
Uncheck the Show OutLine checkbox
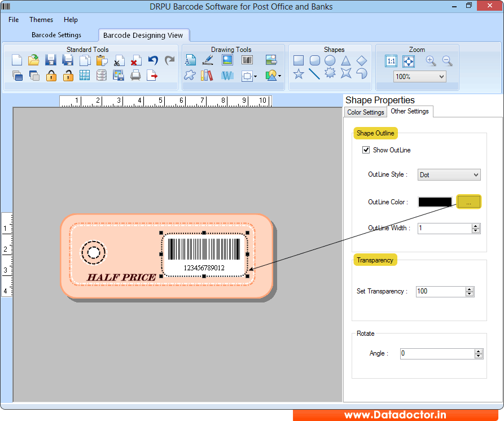click(366, 150)
